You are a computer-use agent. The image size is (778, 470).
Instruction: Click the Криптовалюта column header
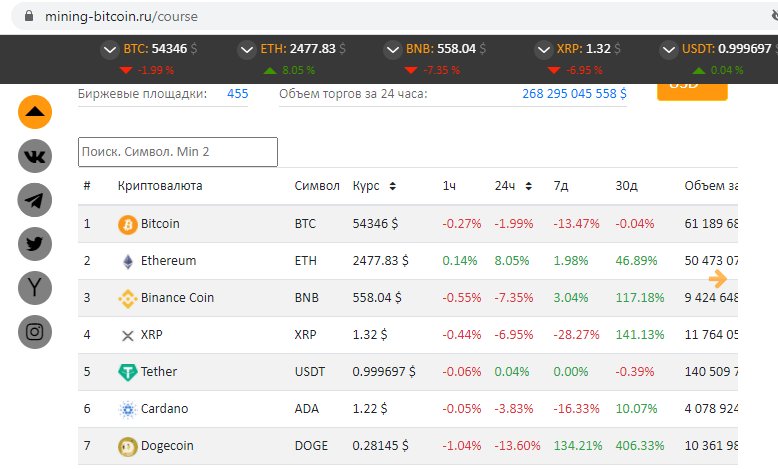[160, 186]
